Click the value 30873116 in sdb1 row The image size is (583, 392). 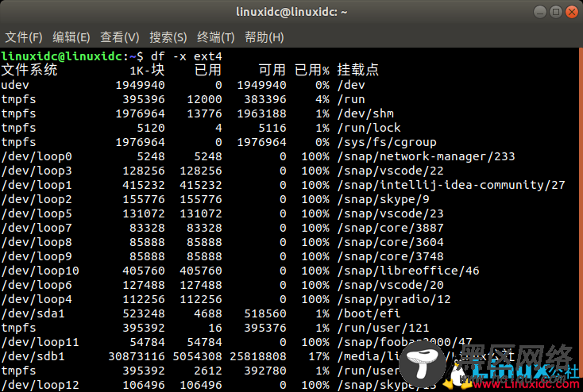click(137, 357)
